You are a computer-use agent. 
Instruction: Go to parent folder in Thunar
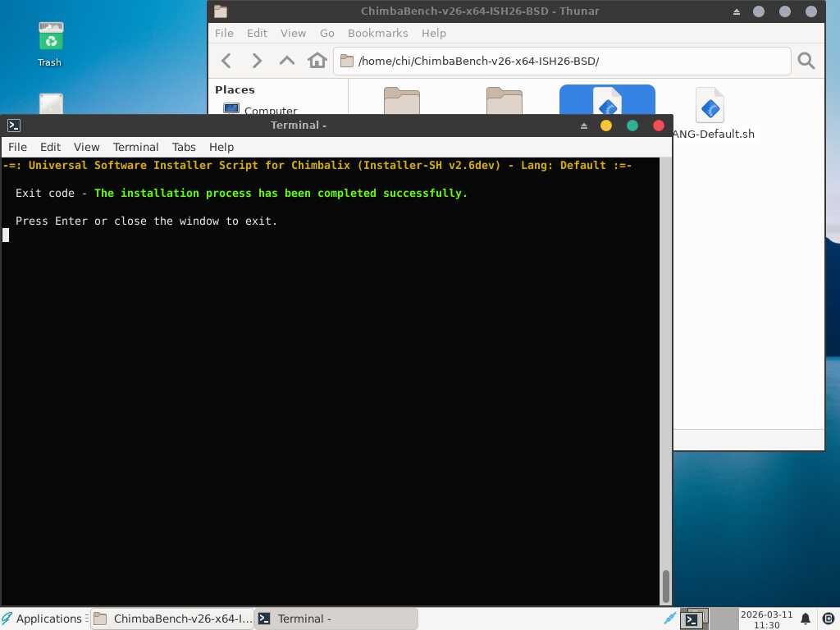(x=287, y=61)
